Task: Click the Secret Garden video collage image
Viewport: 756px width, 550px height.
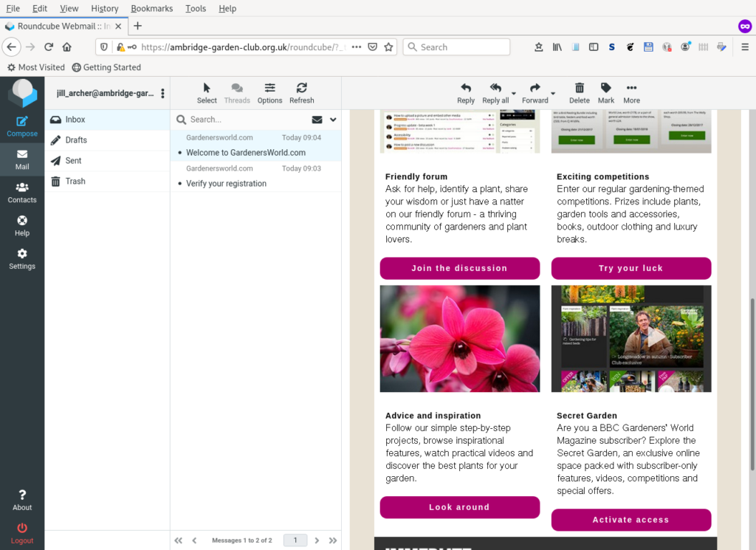Action: [630, 338]
